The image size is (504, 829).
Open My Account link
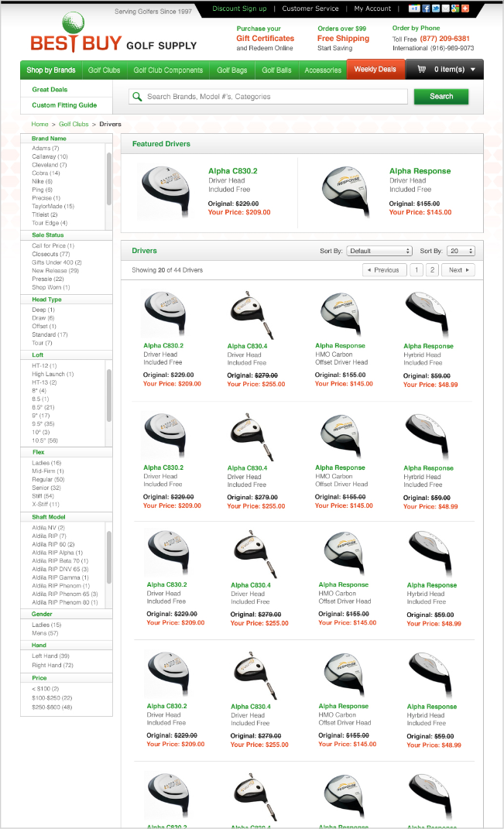(373, 9)
